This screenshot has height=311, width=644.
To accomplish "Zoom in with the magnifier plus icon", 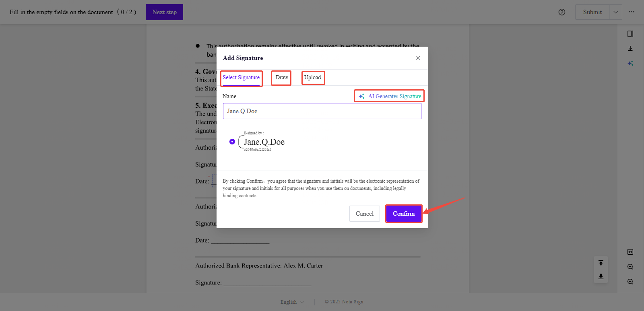I will 630,282.
